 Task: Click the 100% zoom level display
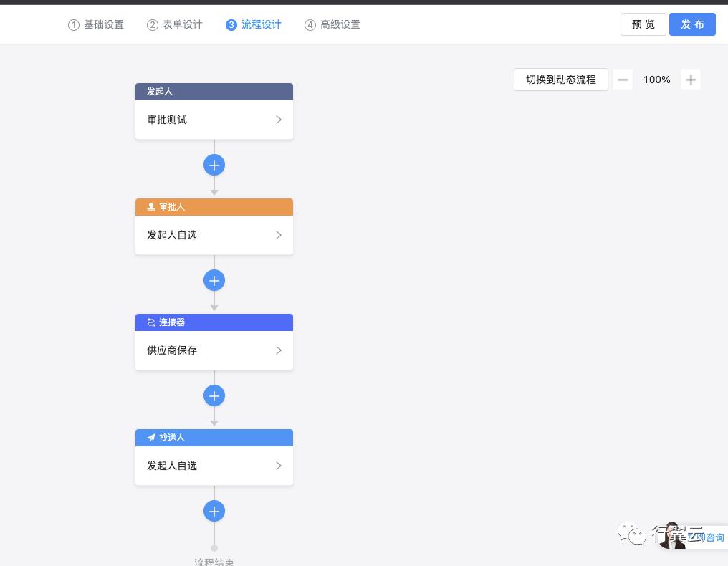point(656,80)
